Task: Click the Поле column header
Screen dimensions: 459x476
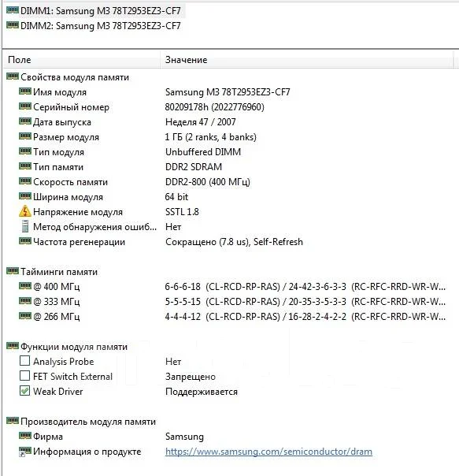Action: point(81,60)
